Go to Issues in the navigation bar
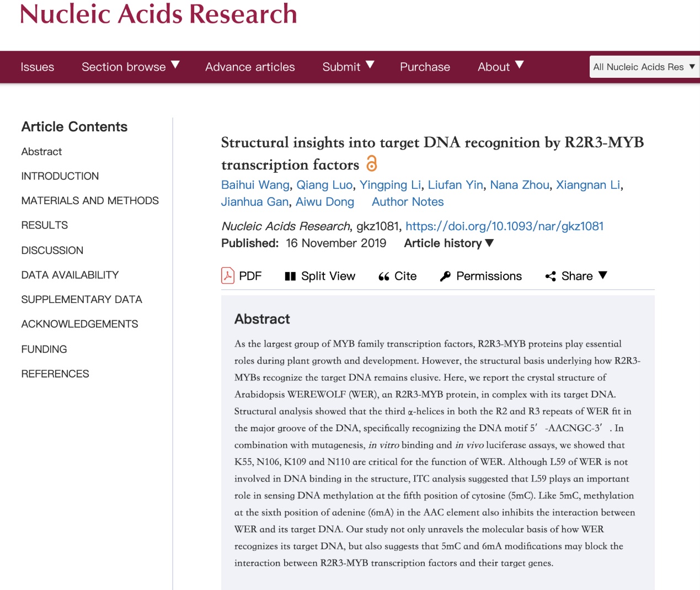 coord(38,67)
